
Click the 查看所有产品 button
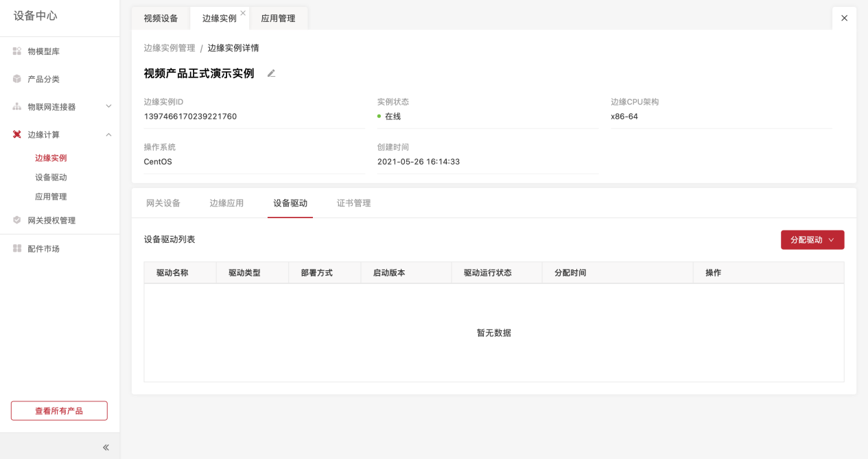click(59, 411)
